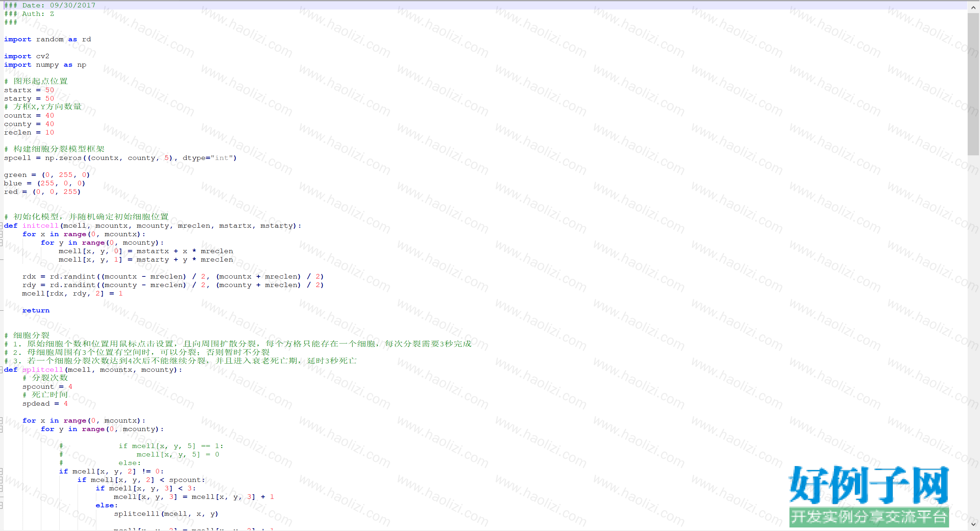Viewport: 980px width, 531px height.
Task: Collapse the fold marker beside def initcell
Action: pyautogui.click(x=1, y=226)
